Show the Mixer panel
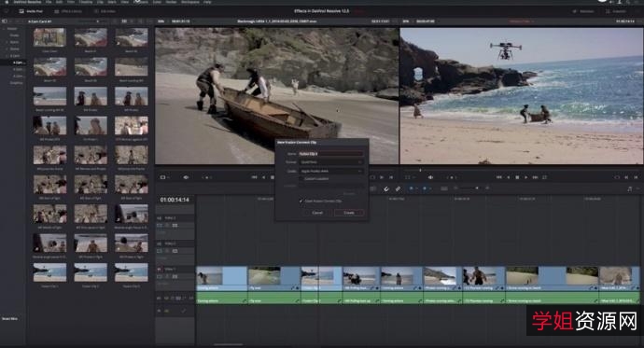Image resolution: width=644 pixels, height=348 pixels. click(x=582, y=11)
